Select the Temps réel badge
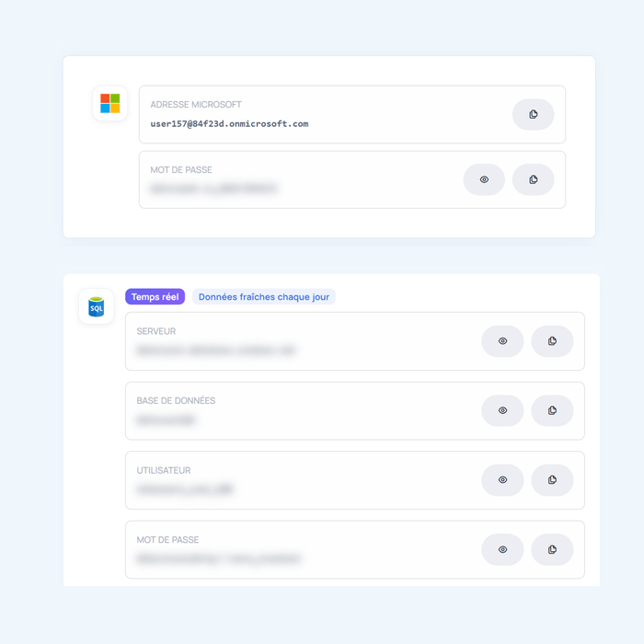The image size is (644, 644). pyautogui.click(x=155, y=297)
